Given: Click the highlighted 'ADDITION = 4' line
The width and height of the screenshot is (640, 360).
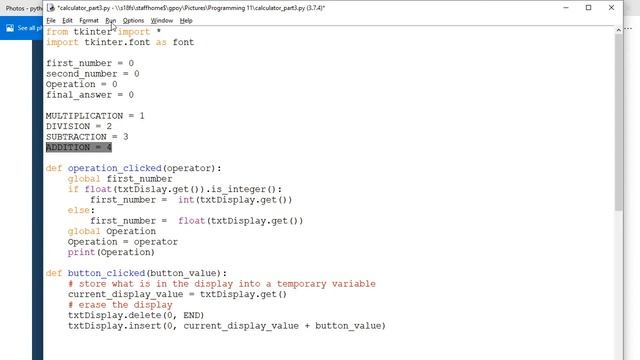Looking at the screenshot, I should (79, 147).
